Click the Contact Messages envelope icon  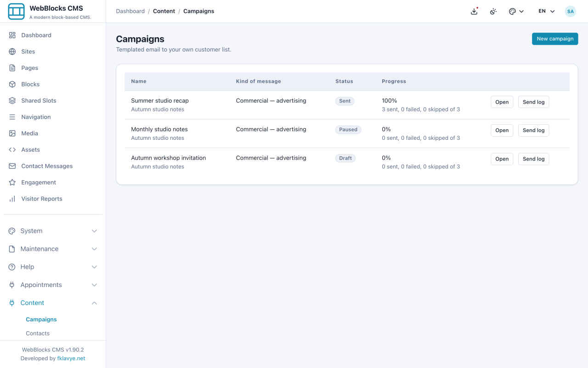tap(12, 166)
